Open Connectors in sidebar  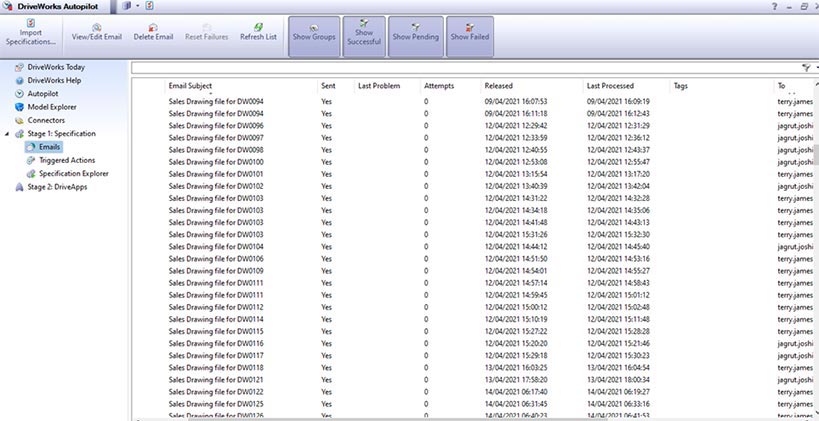click(46, 120)
